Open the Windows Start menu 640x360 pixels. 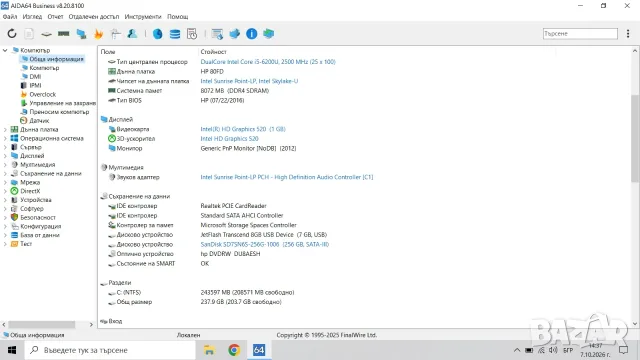[12, 350]
